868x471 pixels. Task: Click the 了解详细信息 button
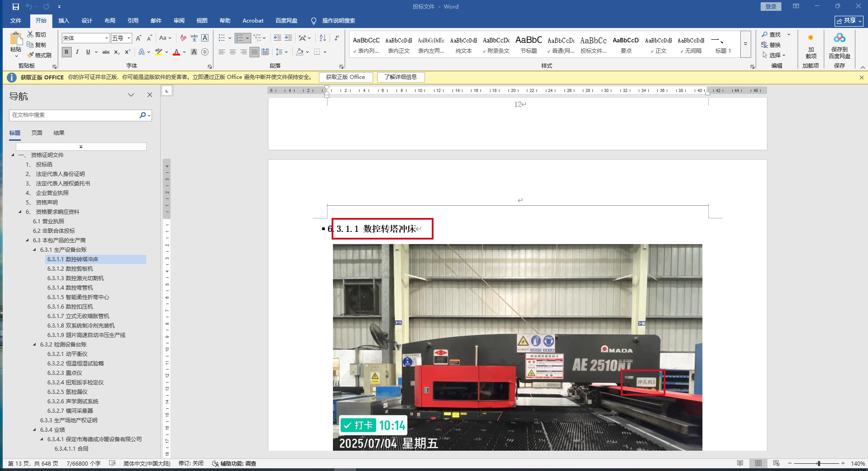pyautogui.click(x=401, y=77)
